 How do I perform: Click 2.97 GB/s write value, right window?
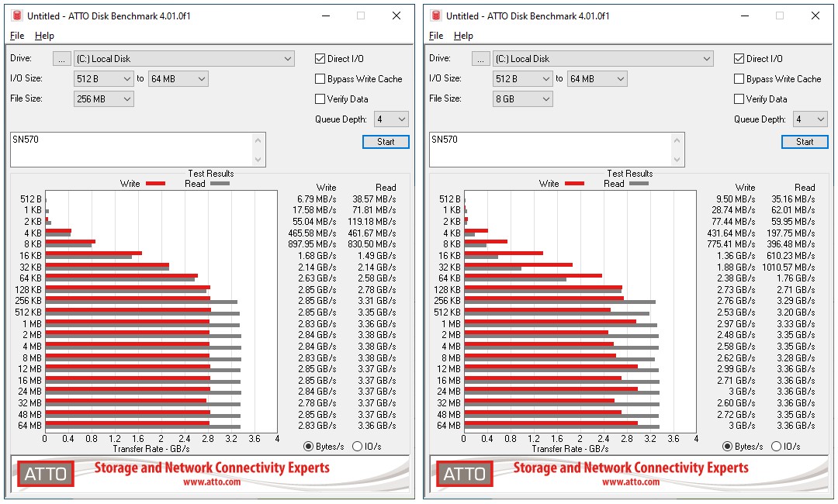(736, 324)
